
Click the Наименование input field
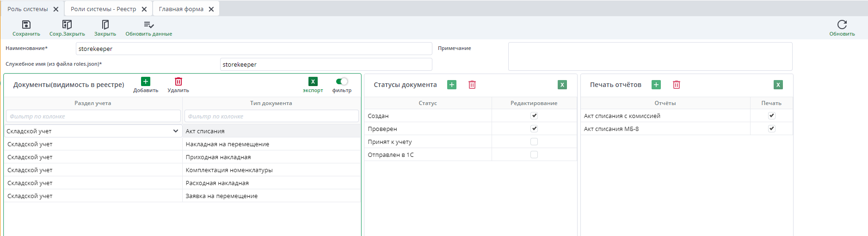click(253, 49)
